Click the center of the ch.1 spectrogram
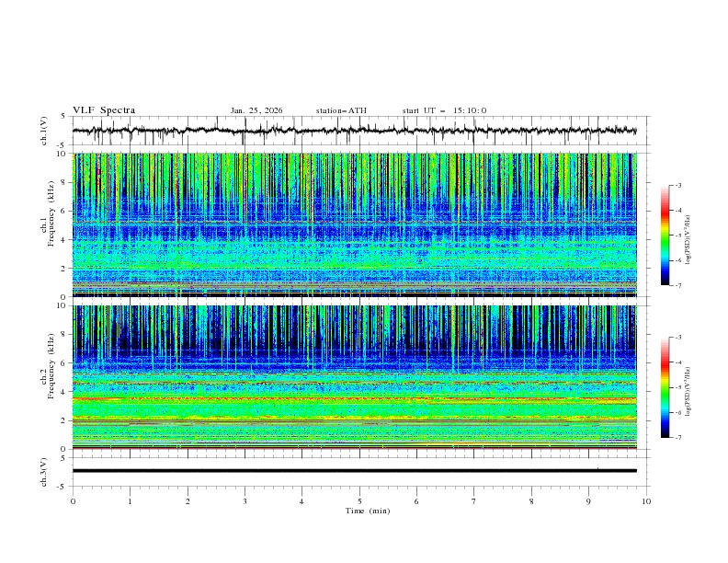 click(359, 225)
